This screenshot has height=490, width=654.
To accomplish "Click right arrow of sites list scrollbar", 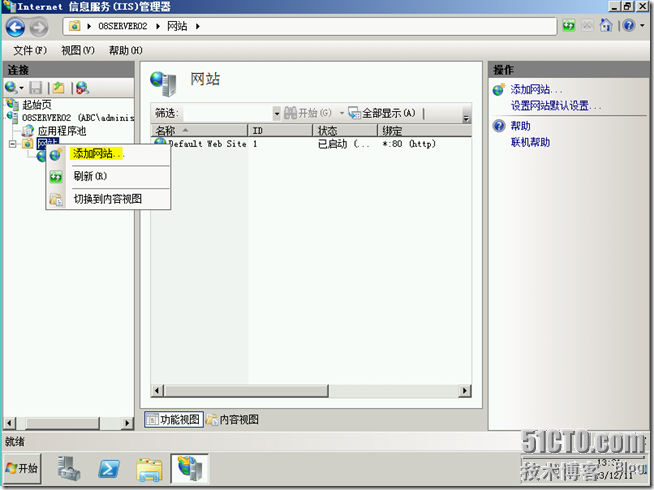I will (465, 391).
